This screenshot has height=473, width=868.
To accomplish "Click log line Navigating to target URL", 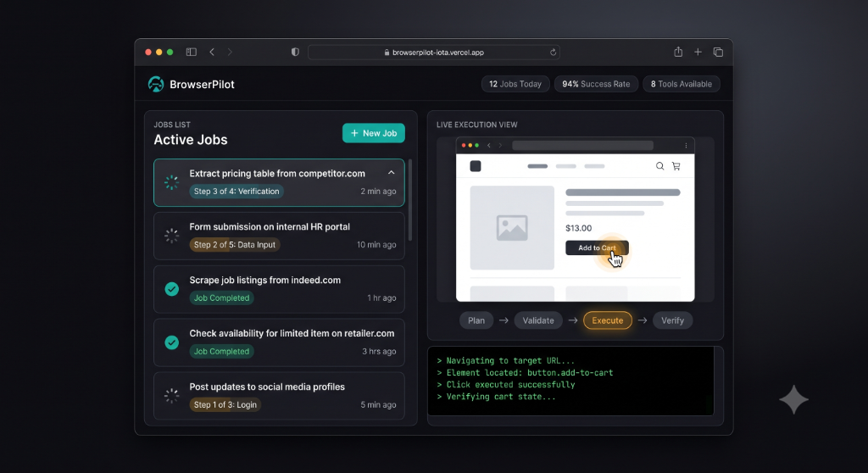I will 506,360.
